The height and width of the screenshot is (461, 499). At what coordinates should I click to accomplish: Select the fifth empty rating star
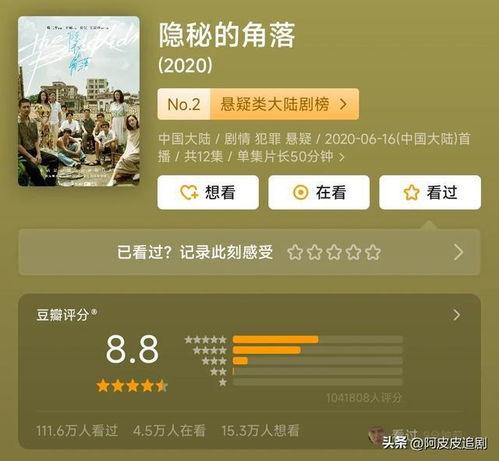click(x=373, y=252)
